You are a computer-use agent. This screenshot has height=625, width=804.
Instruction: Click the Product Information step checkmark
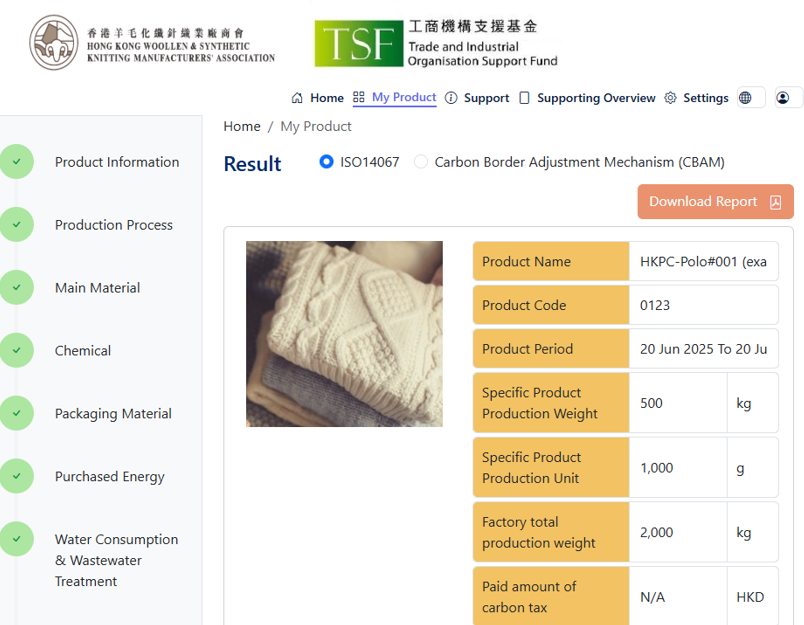pyautogui.click(x=17, y=162)
